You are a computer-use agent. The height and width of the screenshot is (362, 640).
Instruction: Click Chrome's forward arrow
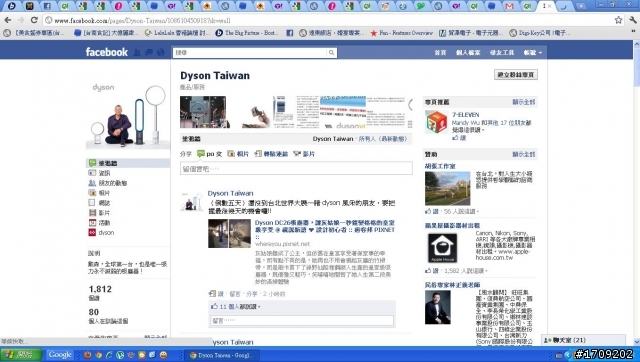point(21,20)
